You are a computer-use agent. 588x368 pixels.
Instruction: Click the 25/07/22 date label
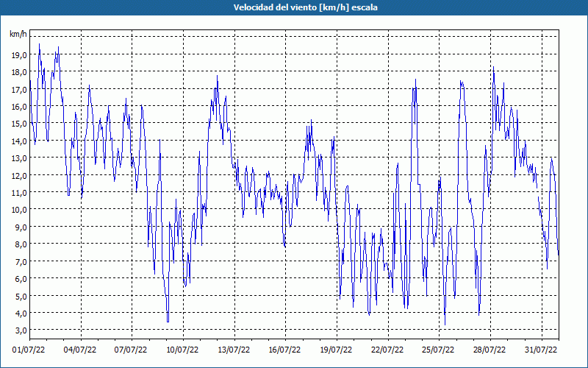coord(438,350)
